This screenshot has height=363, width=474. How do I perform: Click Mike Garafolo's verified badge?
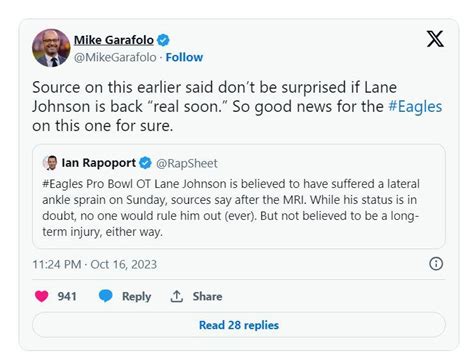click(x=163, y=40)
